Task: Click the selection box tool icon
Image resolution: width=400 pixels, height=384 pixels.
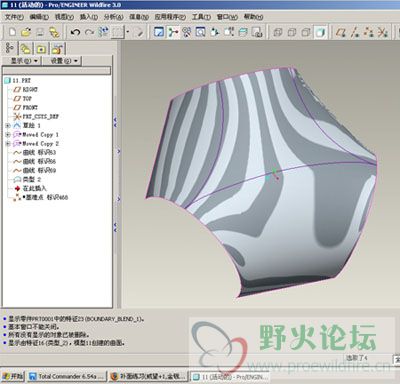Action: coord(118,32)
